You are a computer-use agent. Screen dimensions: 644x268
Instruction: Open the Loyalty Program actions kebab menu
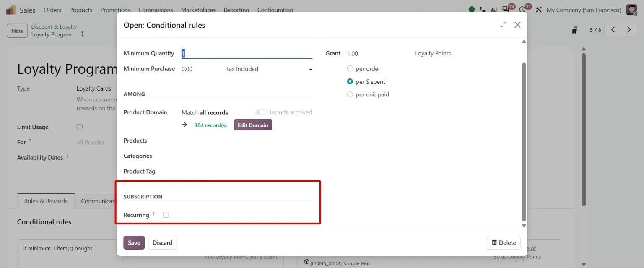82,34
